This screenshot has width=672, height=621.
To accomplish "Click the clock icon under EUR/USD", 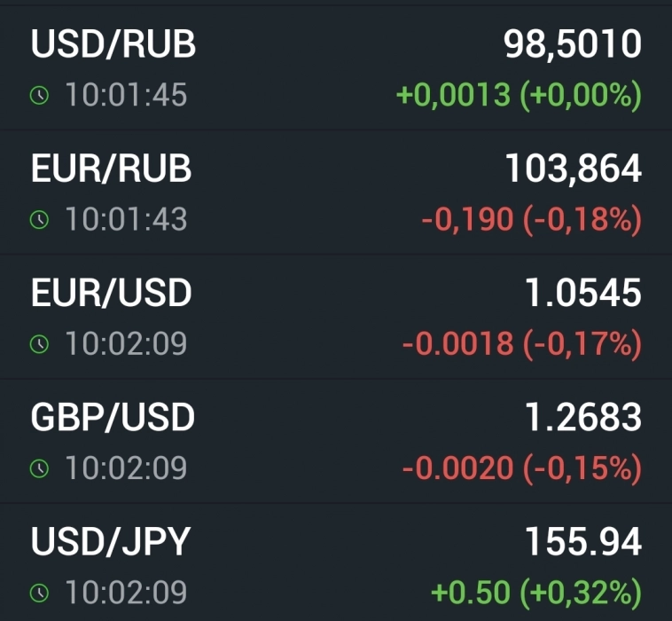I will pyautogui.click(x=39, y=344).
